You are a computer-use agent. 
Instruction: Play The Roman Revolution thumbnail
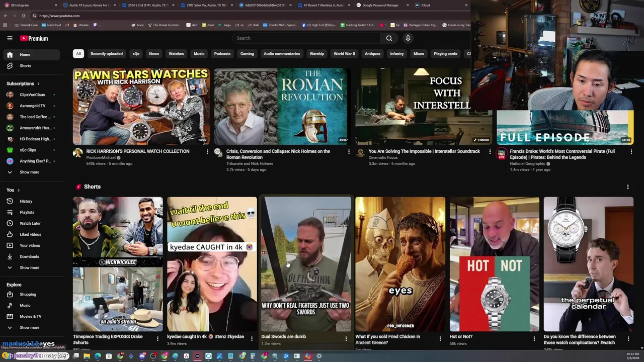click(282, 107)
